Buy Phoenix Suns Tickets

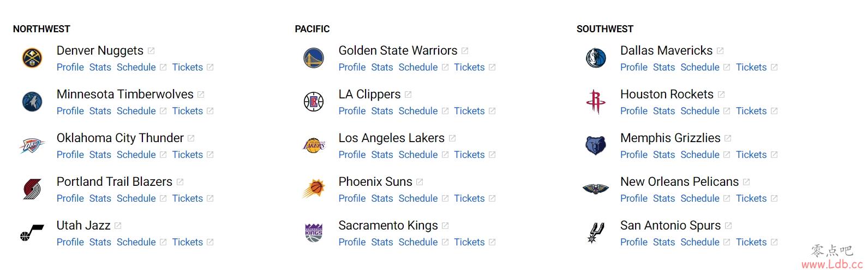469,198
